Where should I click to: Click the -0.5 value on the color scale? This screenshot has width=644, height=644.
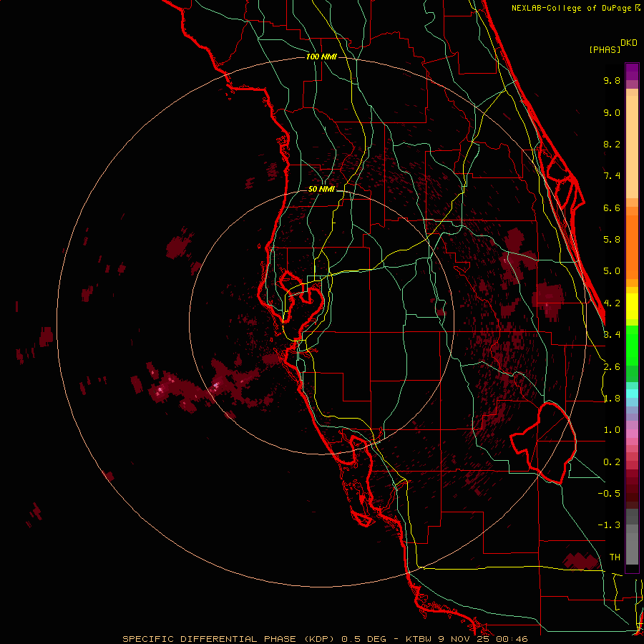609,494
